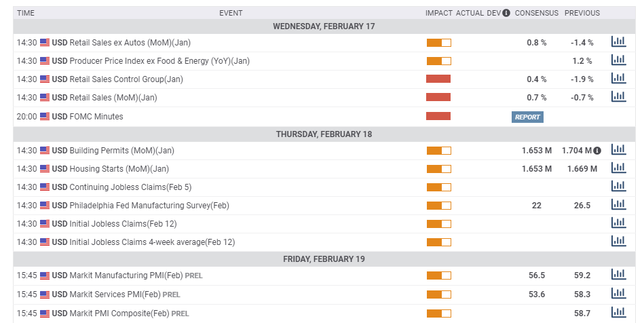
Task: Open chart for Philadelphia Fed Manufacturing Survey
Action: (x=618, y=205)
